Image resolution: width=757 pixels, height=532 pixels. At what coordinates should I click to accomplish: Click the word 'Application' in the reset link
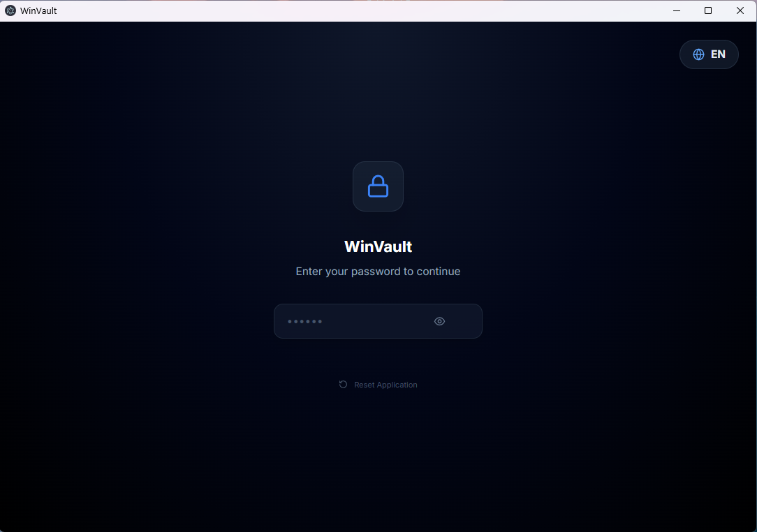click(x=397, y=385)
